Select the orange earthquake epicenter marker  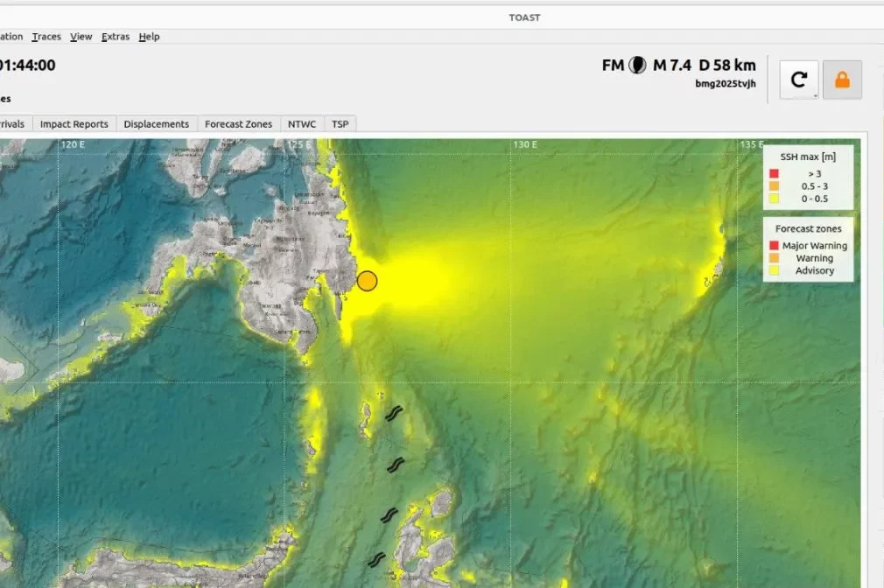click(368, 281)
